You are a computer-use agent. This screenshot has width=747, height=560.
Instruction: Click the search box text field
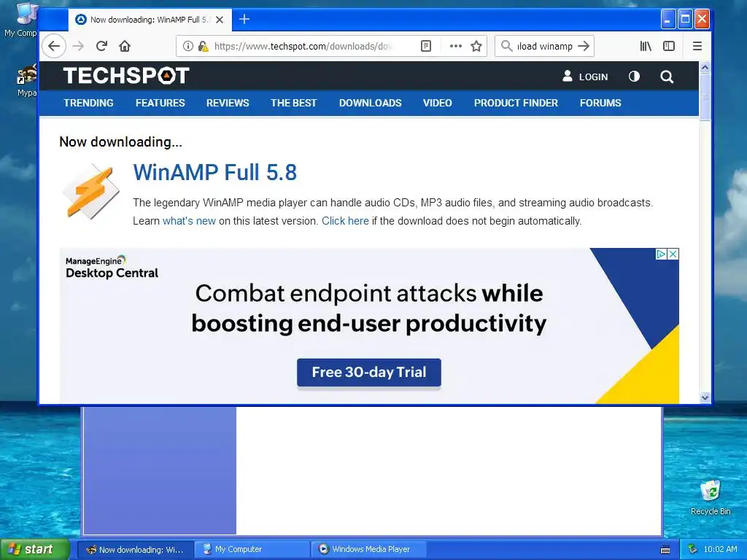(544, 46)
